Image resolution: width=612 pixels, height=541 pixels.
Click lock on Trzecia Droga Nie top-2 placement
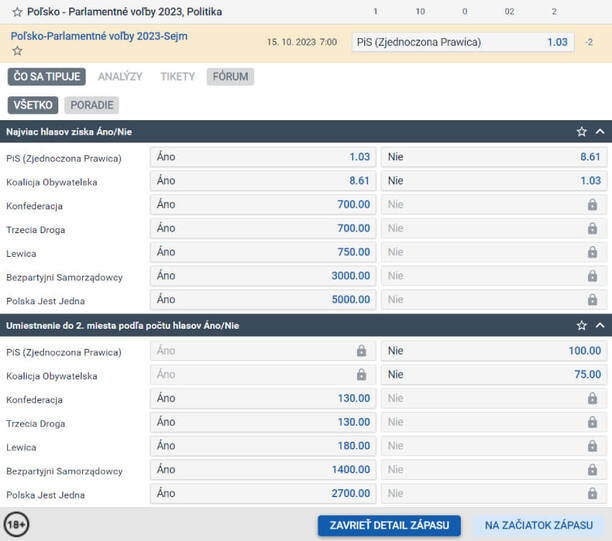(592, 422)
